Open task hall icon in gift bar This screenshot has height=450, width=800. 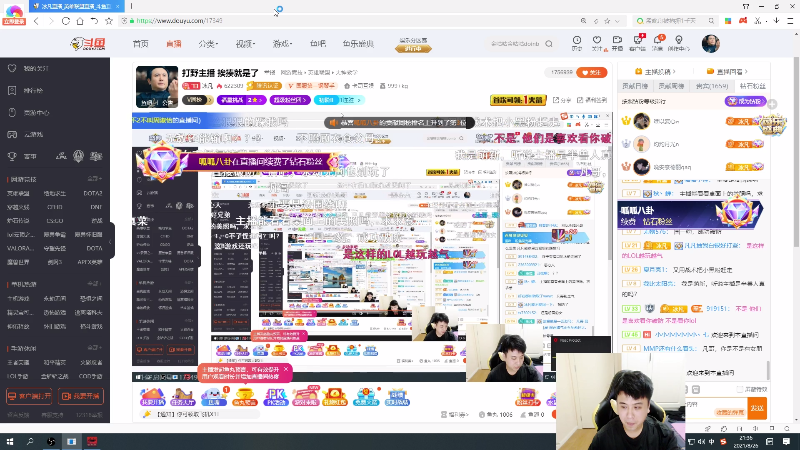(183, 396)
